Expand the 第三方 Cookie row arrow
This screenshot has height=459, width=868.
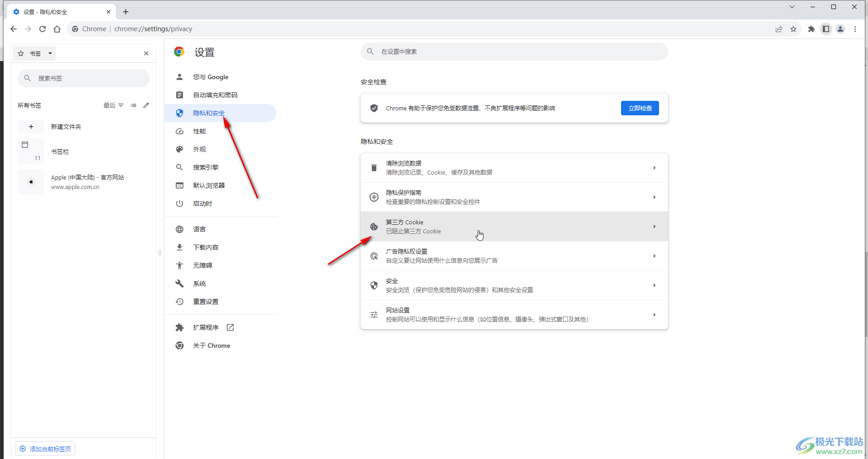(655, 227)
